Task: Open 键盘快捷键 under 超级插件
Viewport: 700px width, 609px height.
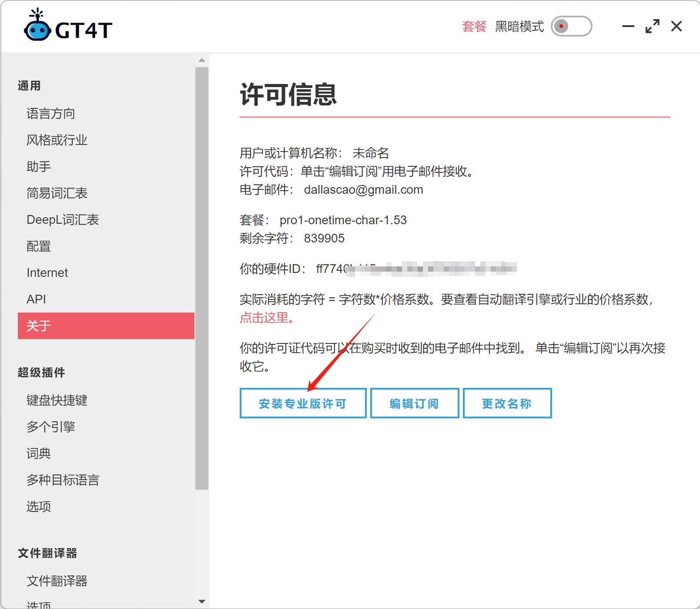Action: tap(57, 400)
